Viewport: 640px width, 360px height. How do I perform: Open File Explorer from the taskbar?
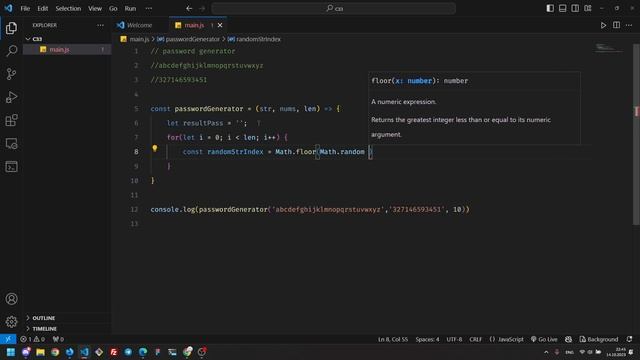pos(40,352)
